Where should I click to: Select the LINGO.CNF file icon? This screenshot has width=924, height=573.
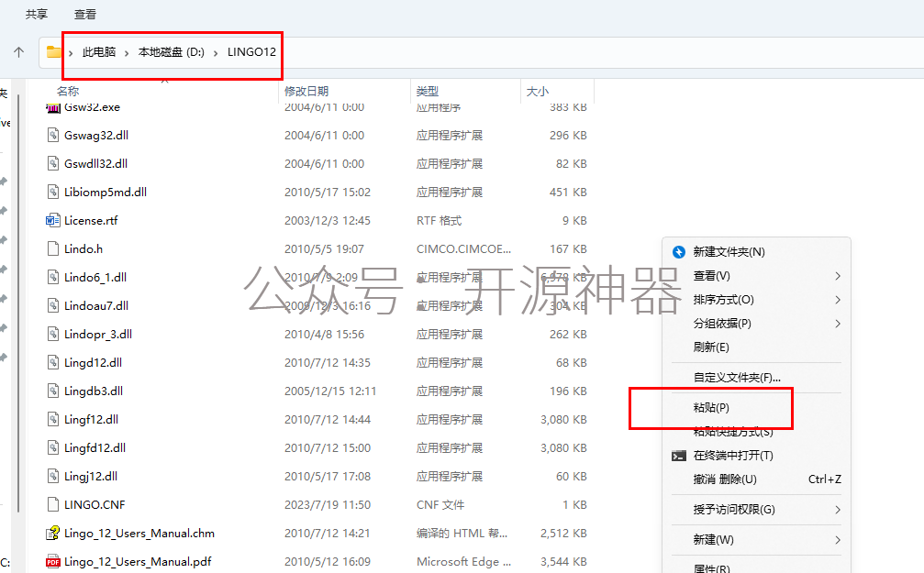(x=53, y=504)
